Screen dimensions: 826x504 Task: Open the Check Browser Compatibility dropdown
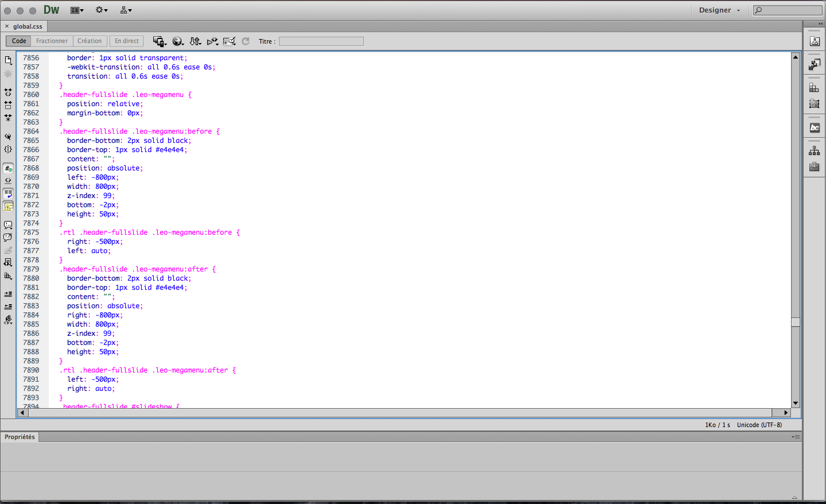click(230, 41)
